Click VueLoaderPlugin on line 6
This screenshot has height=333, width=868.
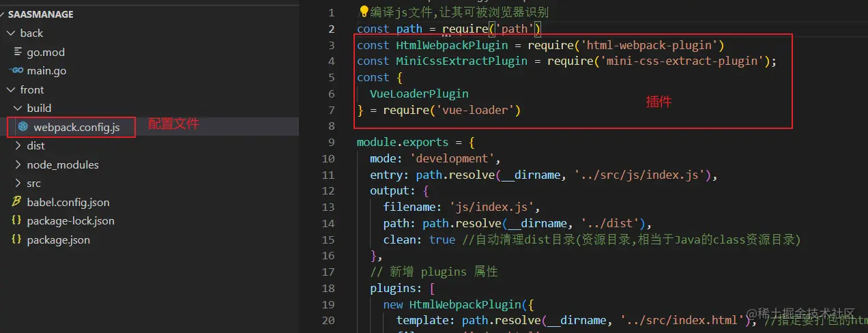pos(419,93)
